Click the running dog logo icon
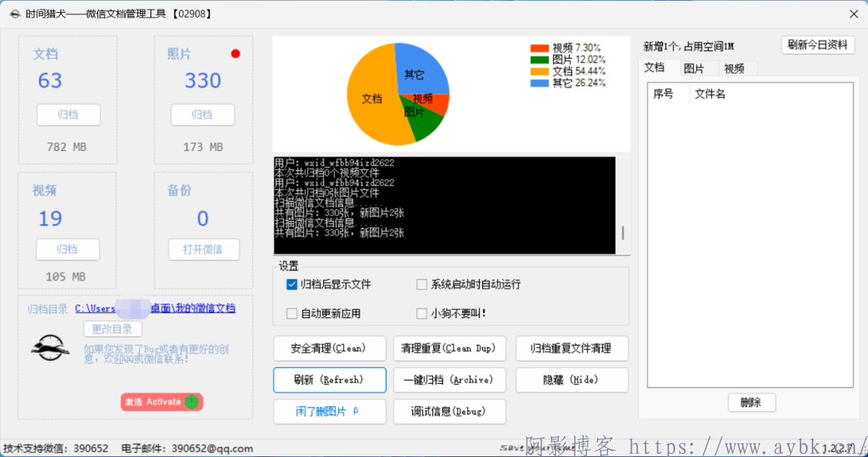The width and height of the screenshot is (868, 457). point(51,348)
